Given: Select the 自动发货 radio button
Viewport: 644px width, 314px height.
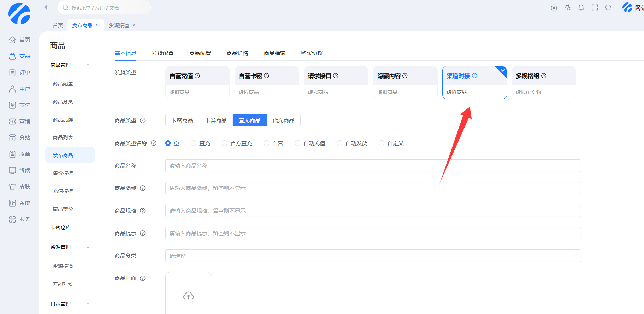Looking at the screenshot, I should point(339,143).
